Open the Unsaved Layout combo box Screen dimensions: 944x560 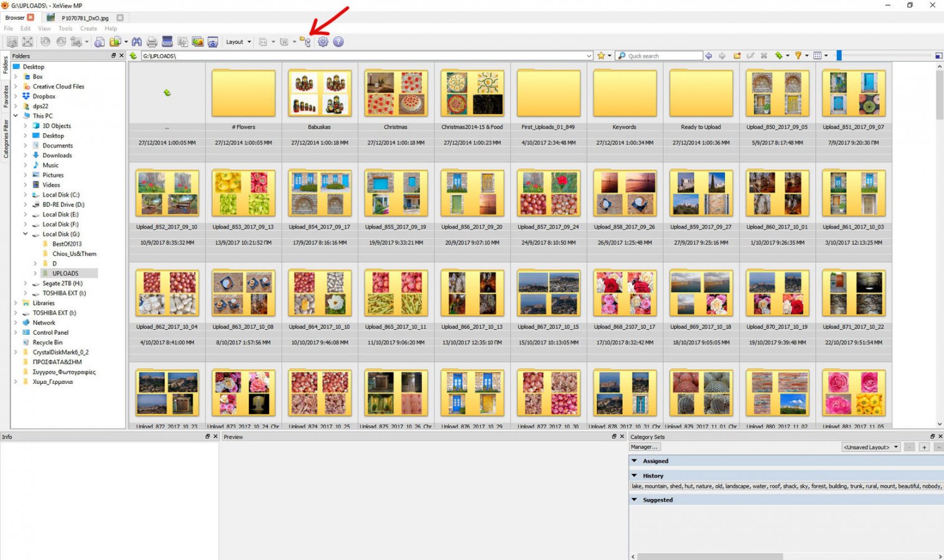(871, 447)
